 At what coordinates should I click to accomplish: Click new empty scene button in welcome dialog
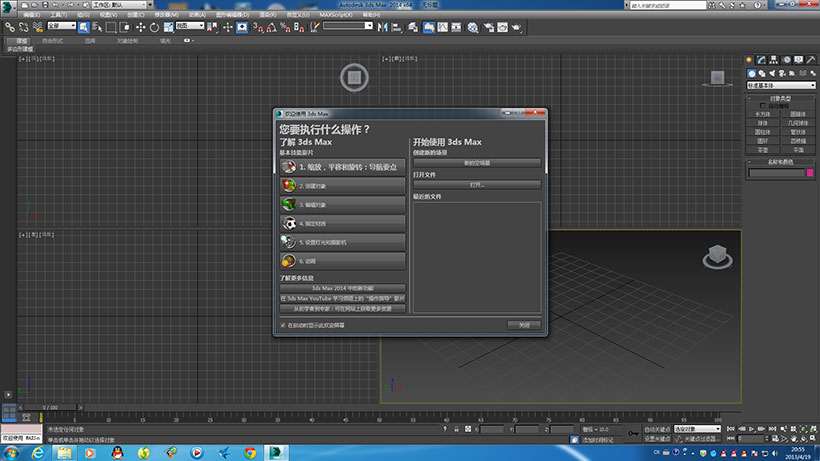tap(477, 163)
